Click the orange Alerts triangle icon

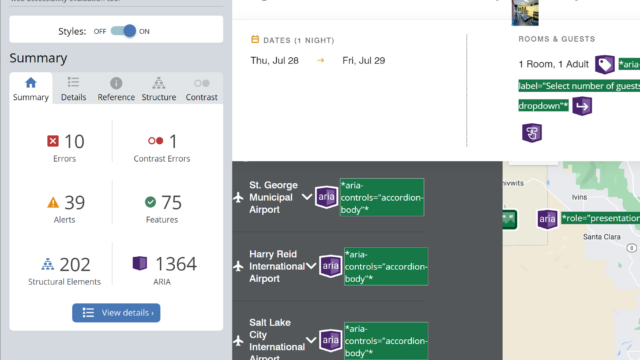pos(53,202)
